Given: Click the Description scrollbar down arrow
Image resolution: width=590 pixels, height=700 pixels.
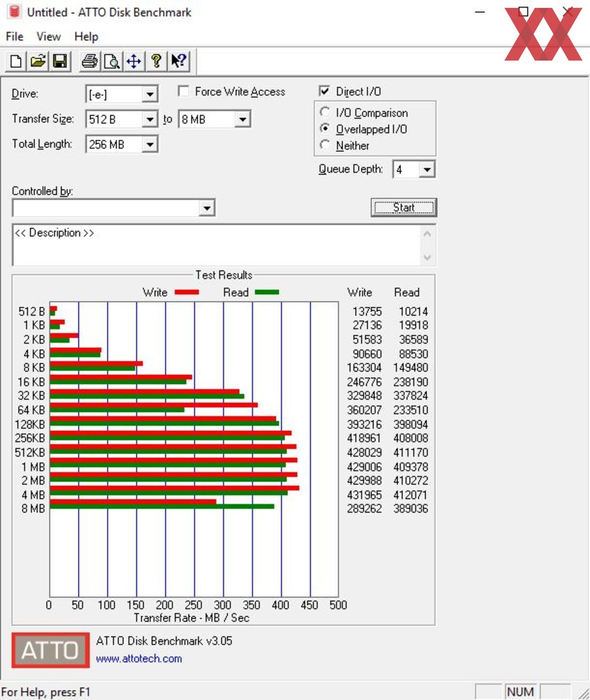Looking at the screenshot, I should 427,258.
